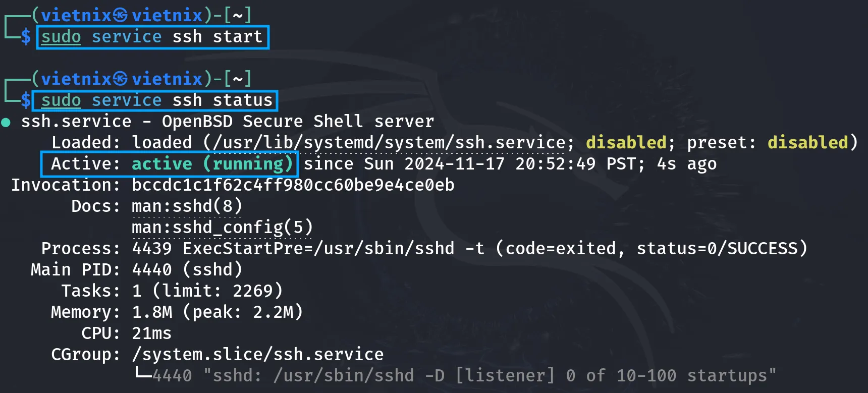
Task: Click the Kali logo in second prompt
Action: pyautogui.click(x=121, y=79)
